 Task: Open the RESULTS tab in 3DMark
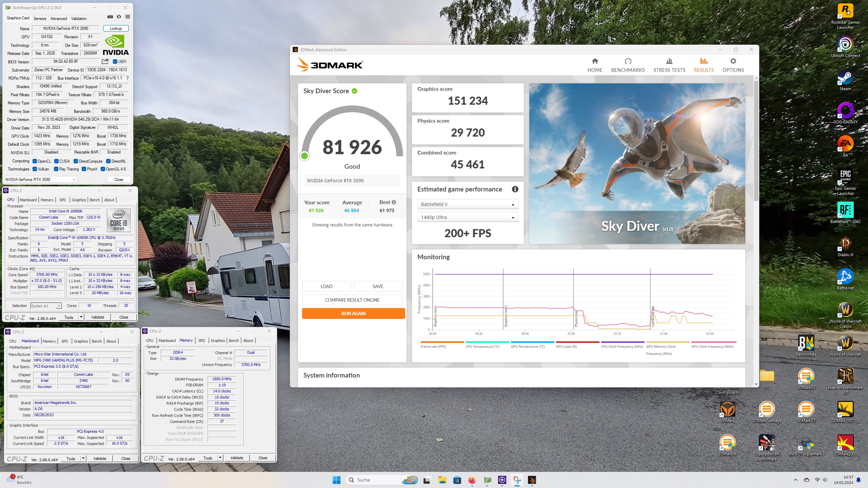(704, 65)
